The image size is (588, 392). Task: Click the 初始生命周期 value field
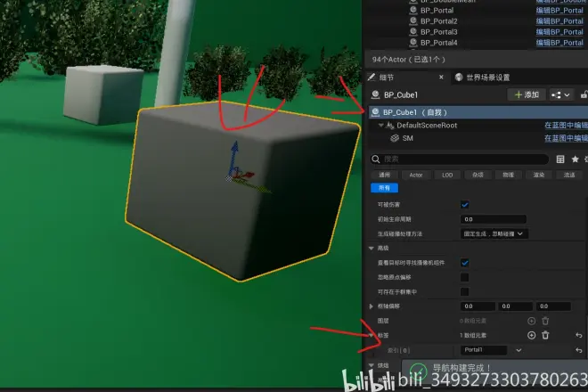pos(494,219)
